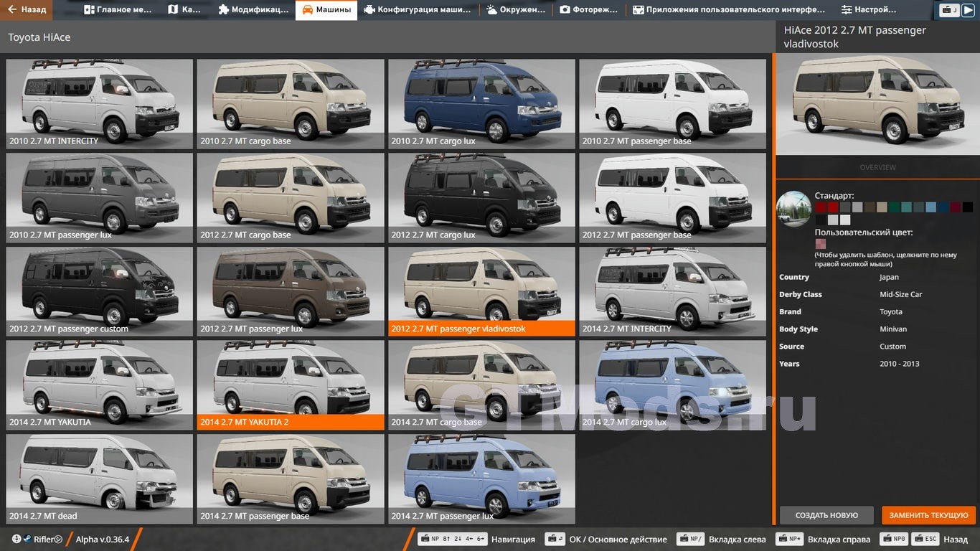Image resolution: width=980 pixels, height=551 pixels.
Task: Select the 2010 2.7 MT INTERCITY van
Action: point(100,104)
